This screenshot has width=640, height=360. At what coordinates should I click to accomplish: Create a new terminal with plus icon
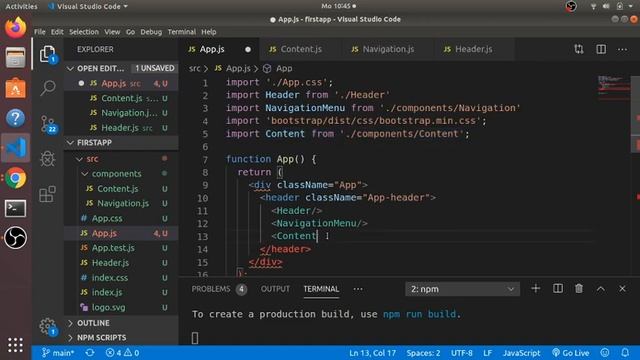click(x=536, y=289)
